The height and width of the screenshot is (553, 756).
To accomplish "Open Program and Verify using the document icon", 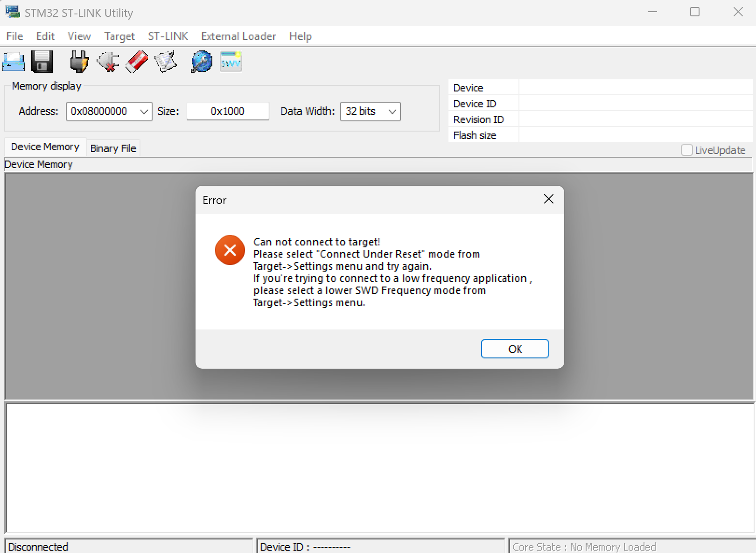I will (x=165, y=61).
